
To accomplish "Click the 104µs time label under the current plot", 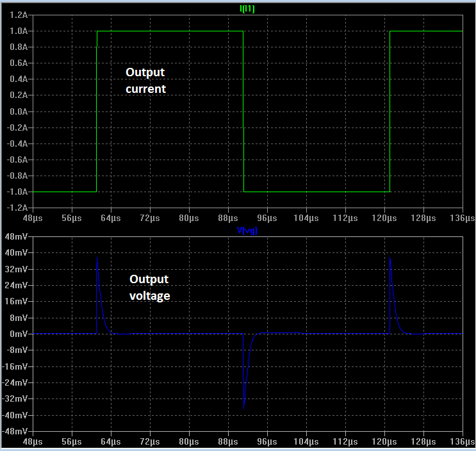I will pos(306,218).
